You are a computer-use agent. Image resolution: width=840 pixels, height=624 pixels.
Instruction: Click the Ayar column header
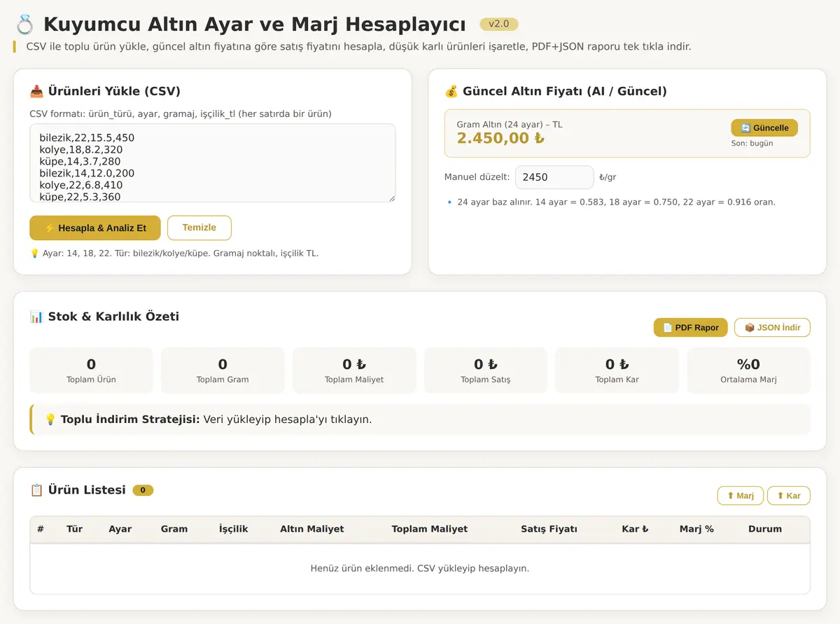[120, 529]
